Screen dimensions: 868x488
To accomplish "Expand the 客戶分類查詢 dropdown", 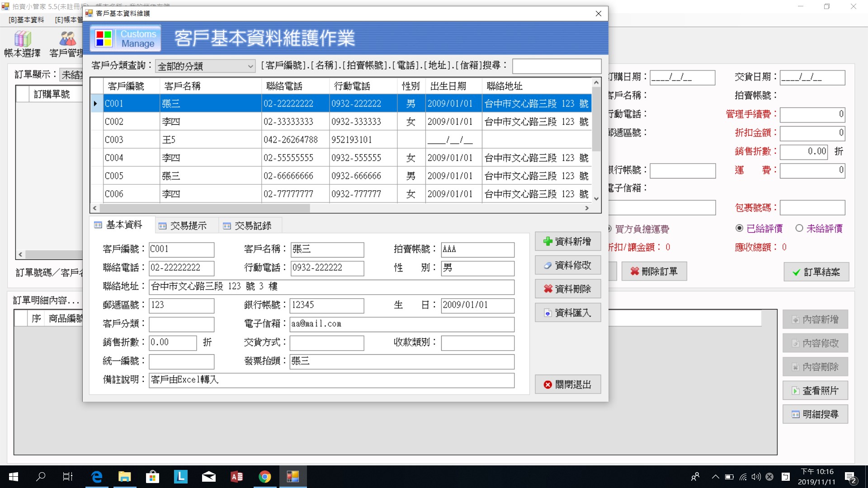I will (250, 66).
